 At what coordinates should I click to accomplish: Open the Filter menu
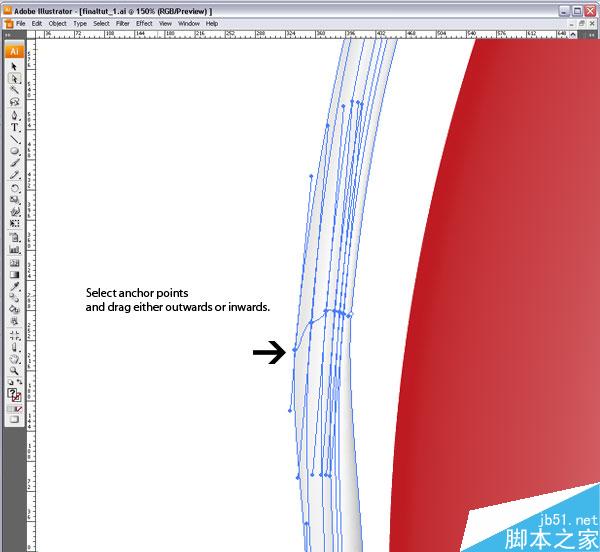(x=122, y=23)
